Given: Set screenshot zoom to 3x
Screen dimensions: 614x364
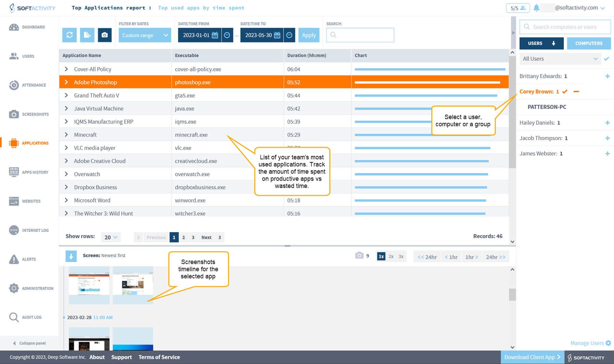Looking at the screenshot, I should tap(401, 257).
